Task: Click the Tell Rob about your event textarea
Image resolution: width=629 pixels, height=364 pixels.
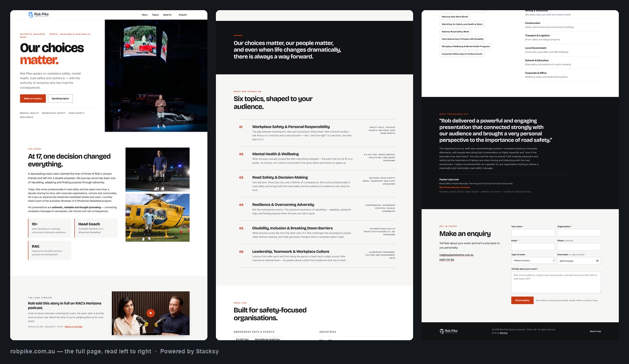Action: tap(556, 282)
